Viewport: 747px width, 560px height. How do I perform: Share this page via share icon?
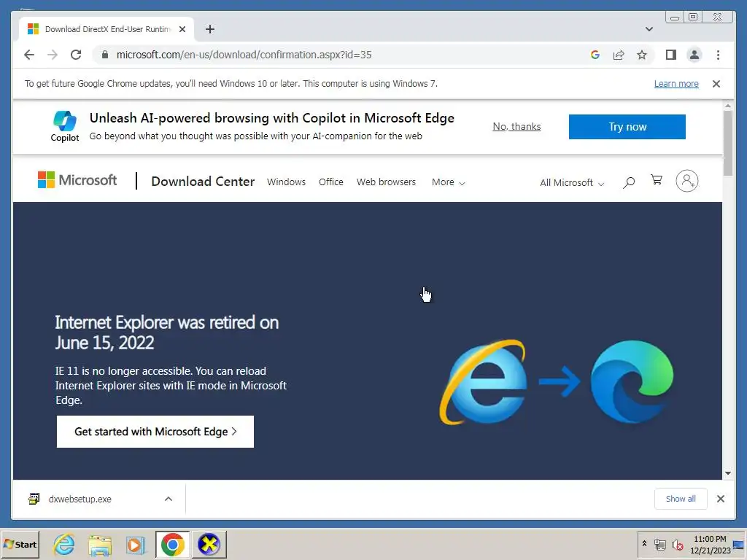tap(619, 55)
